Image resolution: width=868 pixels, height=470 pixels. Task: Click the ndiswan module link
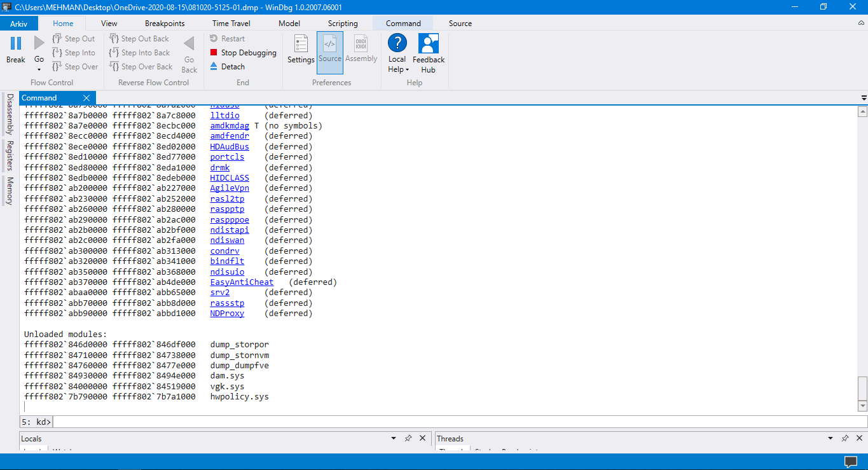click(227, 240)
